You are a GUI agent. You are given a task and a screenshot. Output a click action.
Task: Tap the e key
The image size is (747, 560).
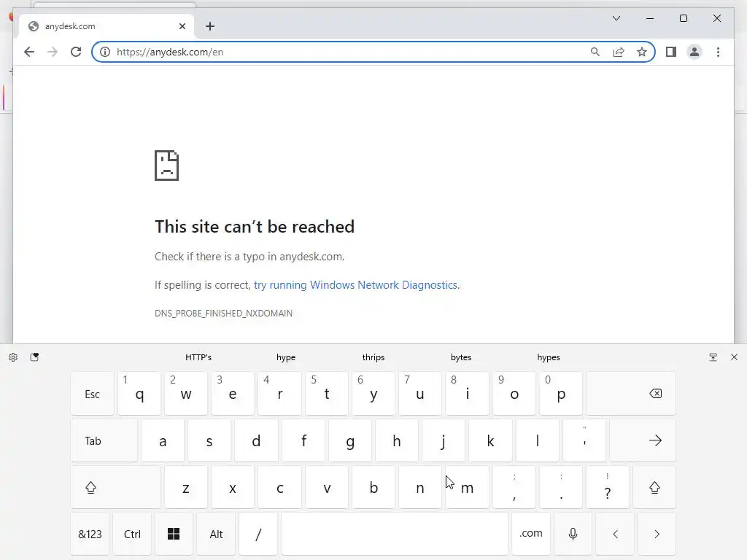click(x=233, y=394)
